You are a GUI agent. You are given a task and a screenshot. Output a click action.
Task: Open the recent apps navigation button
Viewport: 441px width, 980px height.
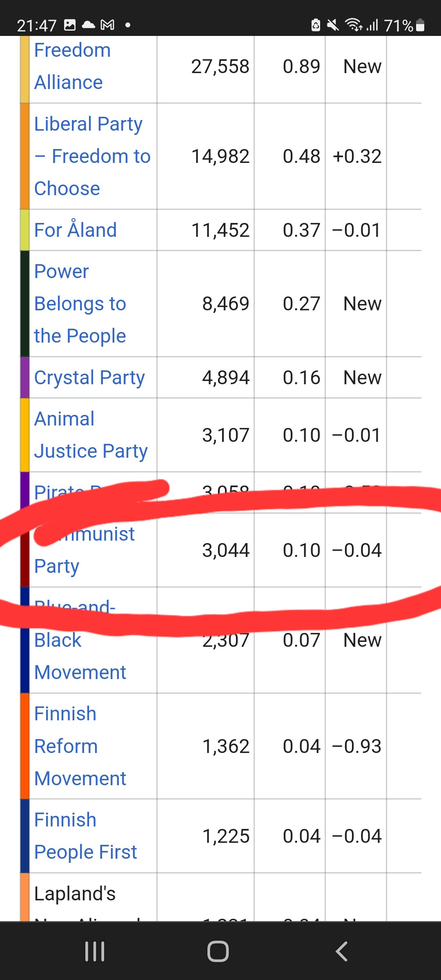[x=95, y=951]
